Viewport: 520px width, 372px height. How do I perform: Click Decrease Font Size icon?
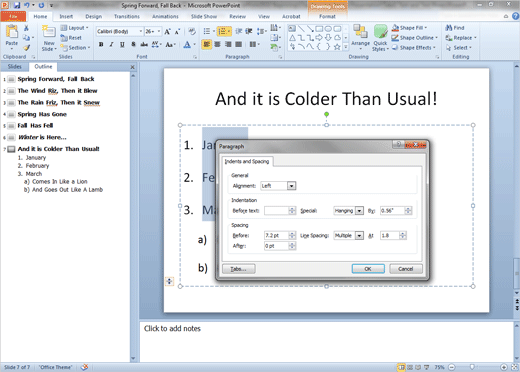point(178,31)
